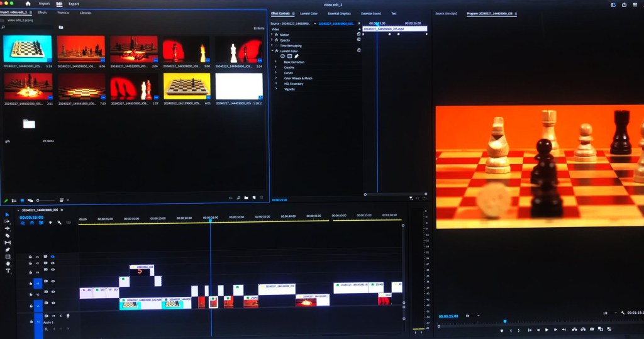Image resolution: width=644 pixels, height=339 pixels.
Task: Click the Import button in the top bar
Action: coord(44,4)
